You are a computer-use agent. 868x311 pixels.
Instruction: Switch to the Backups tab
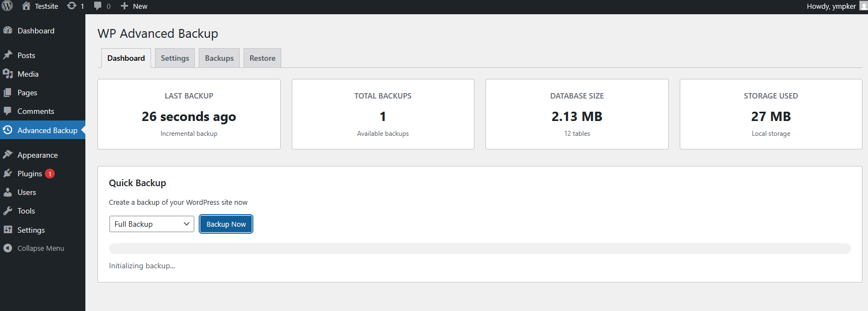coord(219,58)
